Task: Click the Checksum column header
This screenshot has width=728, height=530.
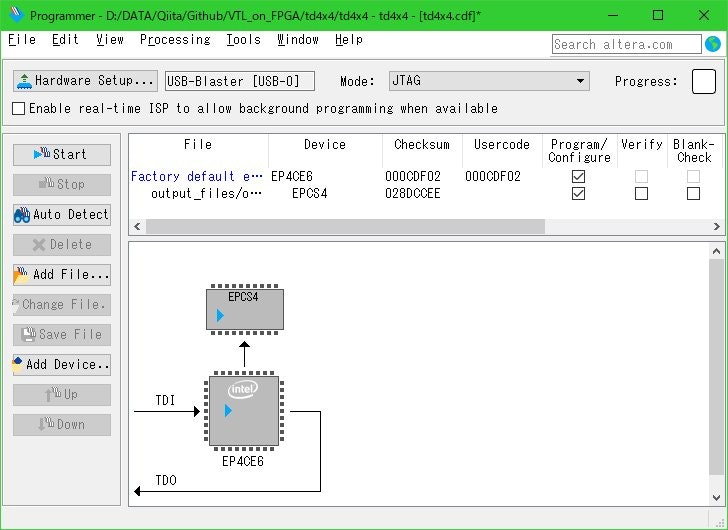Action: tap(422, 145)
